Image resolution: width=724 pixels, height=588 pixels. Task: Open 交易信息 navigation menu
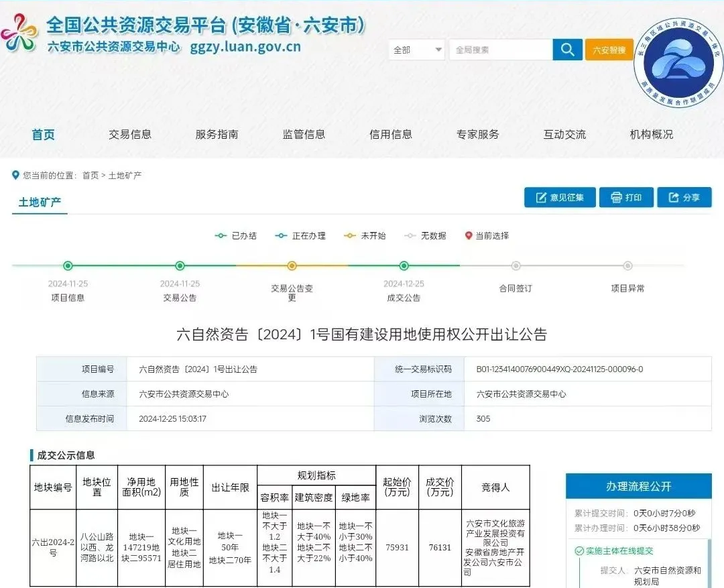point(130,135)
